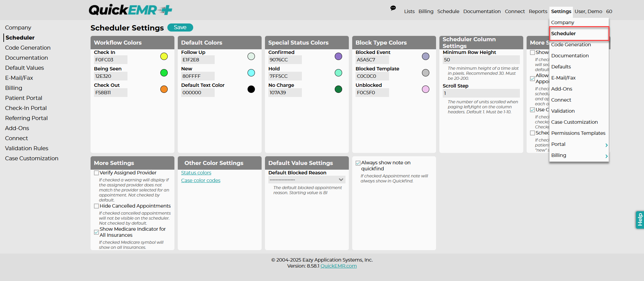Viewport: 644px width, 281px height.
Task: Open the chat bubble icon in header
Action: tap(393, 8)
